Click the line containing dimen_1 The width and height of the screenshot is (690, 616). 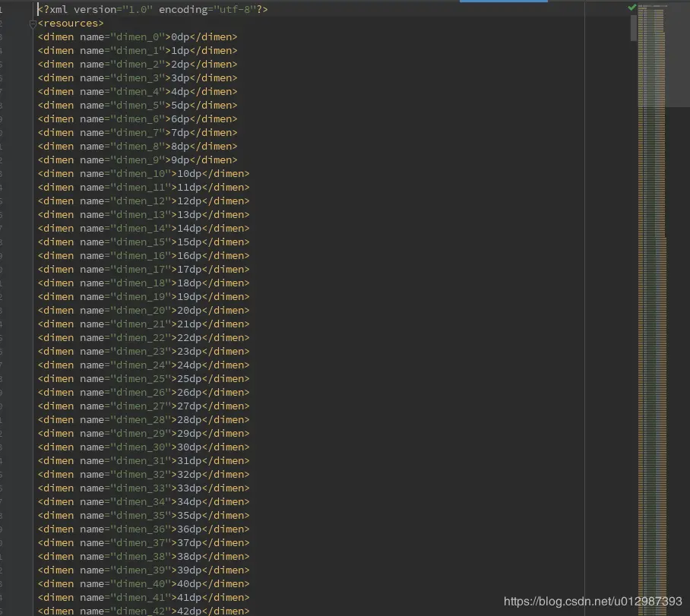(138, 51)
